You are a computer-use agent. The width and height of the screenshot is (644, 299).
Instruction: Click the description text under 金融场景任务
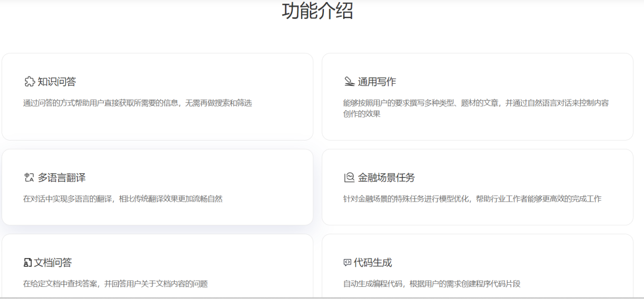click(472, 199)
